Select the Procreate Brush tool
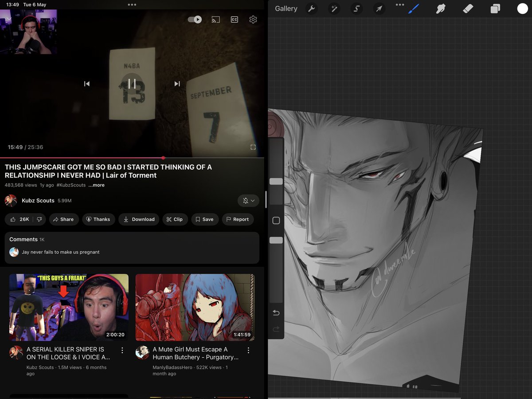 pyautogui.click(x=414, y=9)
